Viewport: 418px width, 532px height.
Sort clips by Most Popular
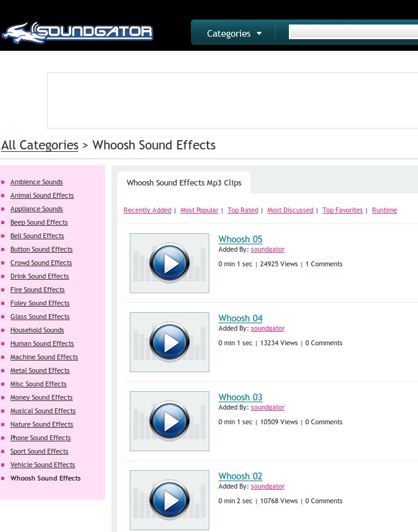(x=199, y=210)
